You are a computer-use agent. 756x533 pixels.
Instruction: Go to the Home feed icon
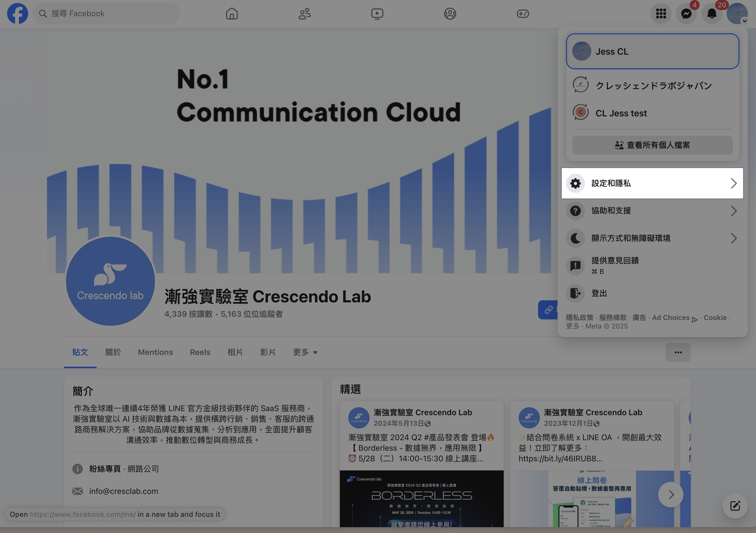[x=232, y=14]
